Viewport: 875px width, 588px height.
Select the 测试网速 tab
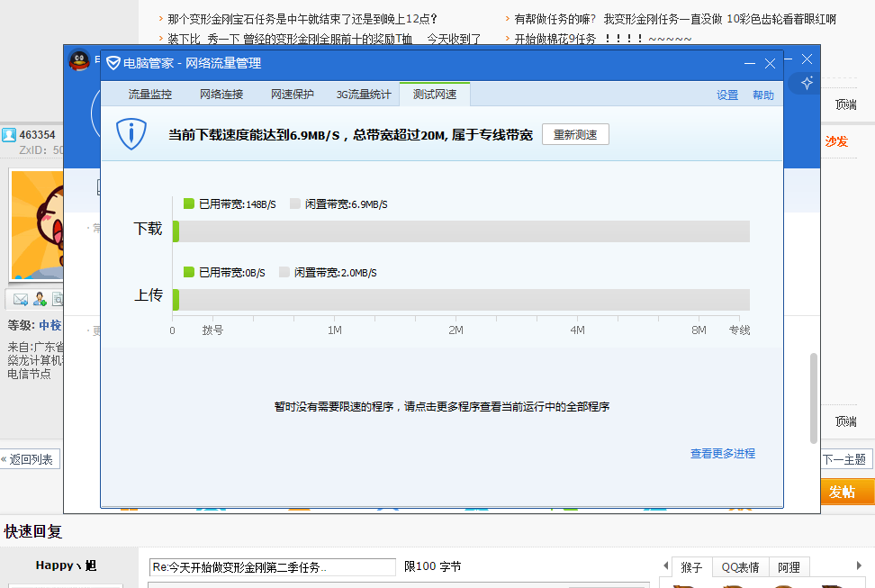(x=435, y=94)
